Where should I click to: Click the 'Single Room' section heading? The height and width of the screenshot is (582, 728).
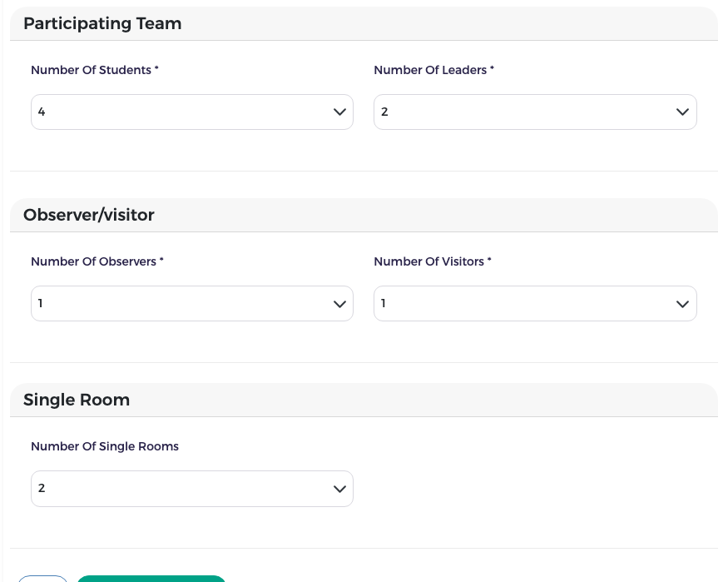[x=77, y=400]
